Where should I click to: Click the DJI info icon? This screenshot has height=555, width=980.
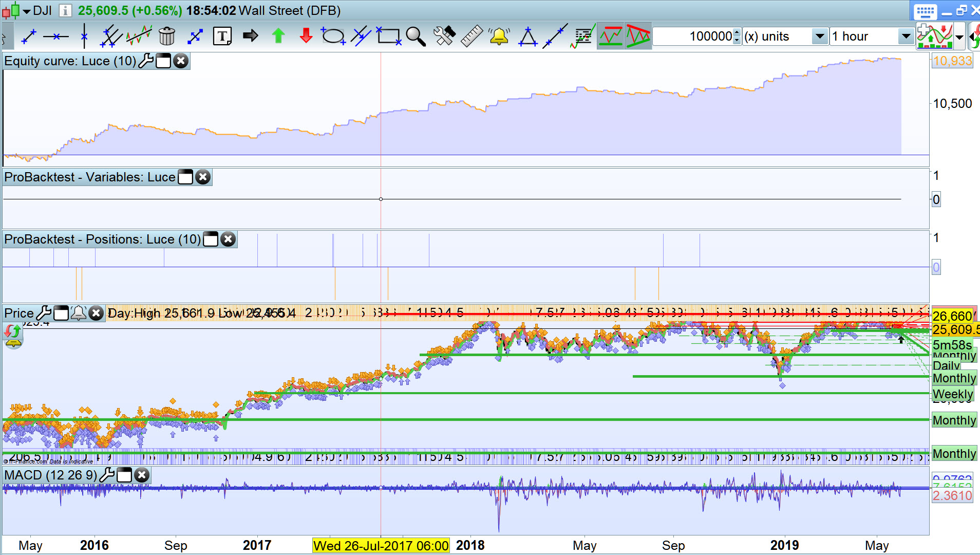point(65,10)
